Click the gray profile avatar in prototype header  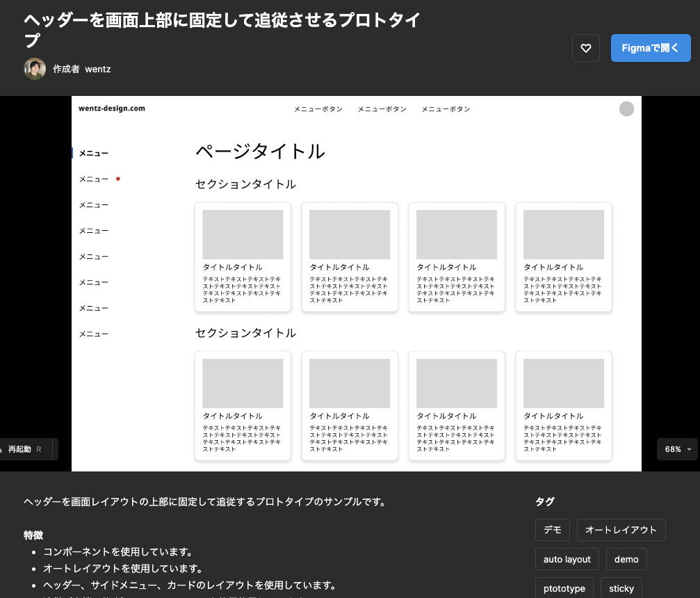pos(626,108)
